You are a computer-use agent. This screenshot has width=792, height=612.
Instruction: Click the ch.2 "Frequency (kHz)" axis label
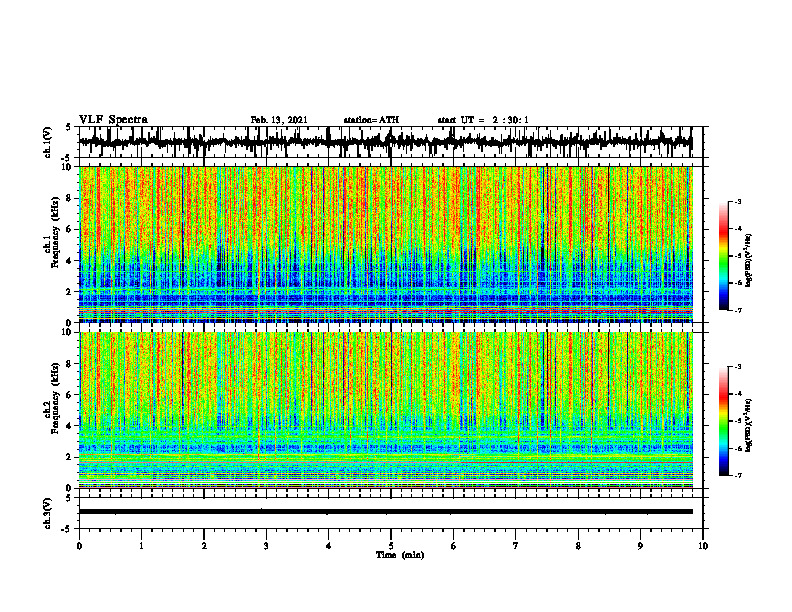tap(55, 398)
